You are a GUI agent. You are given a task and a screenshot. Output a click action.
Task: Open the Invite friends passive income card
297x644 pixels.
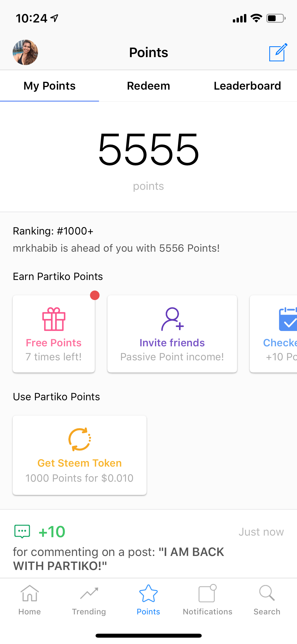click(172, 334)
